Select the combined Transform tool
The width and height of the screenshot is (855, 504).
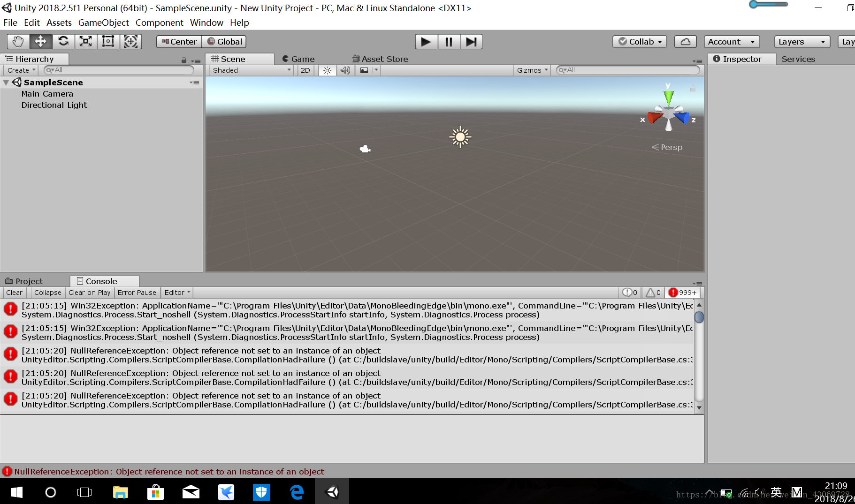click(x=131, y=42)
